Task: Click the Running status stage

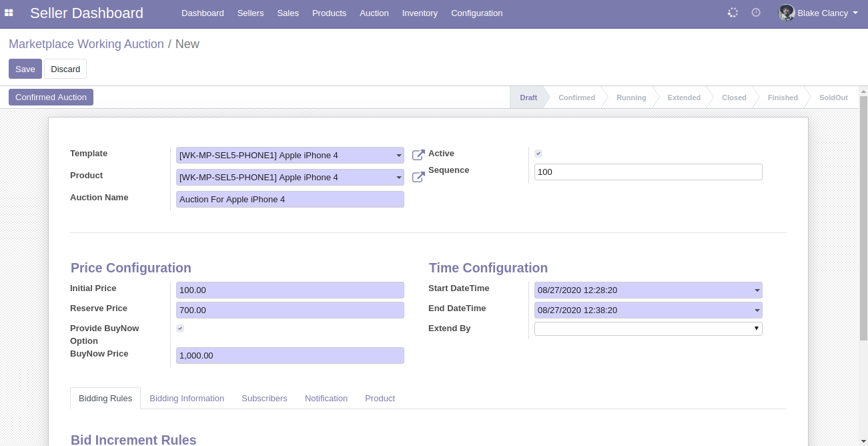Action: coord(631,97)
